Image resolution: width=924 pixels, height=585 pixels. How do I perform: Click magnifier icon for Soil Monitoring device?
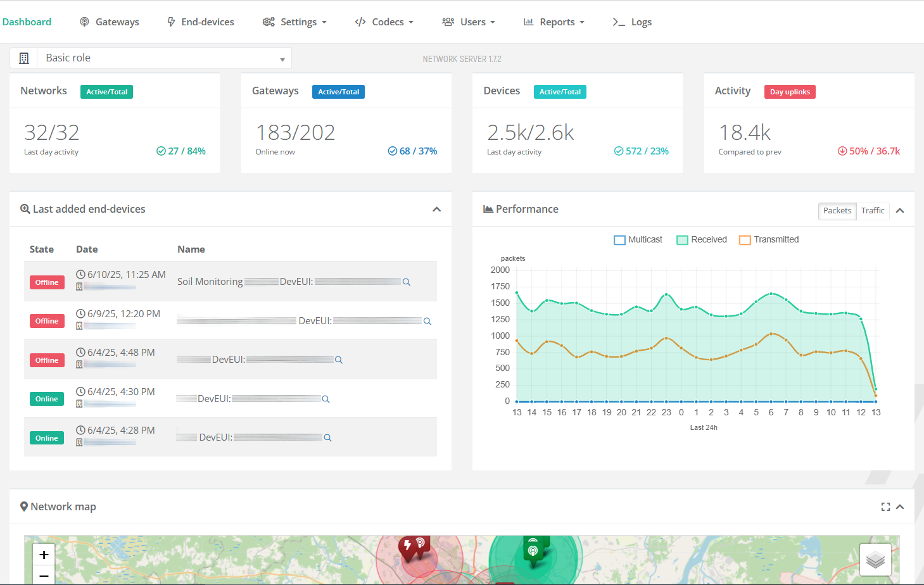click(x=407, y=282)
